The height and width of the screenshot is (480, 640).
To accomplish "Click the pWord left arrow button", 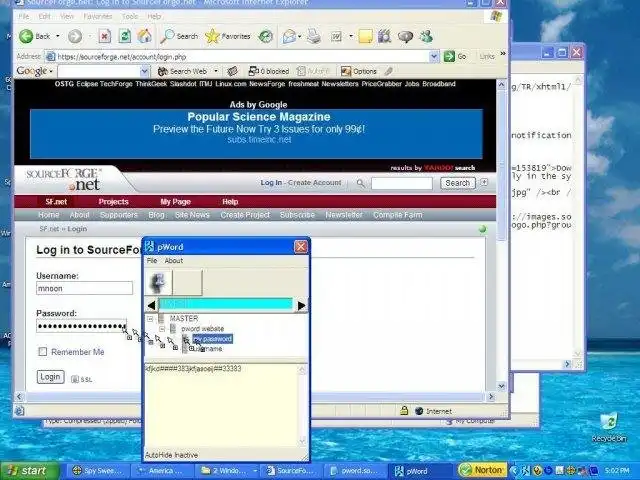I will [x=151, y=305].
